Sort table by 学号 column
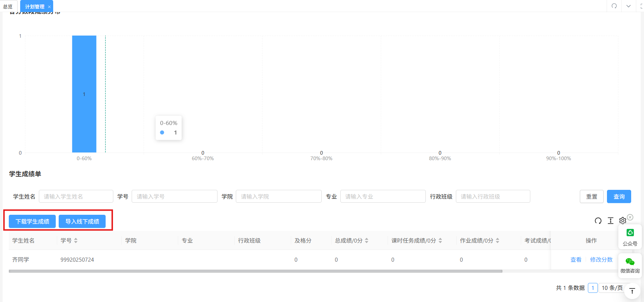 point(76,241)
